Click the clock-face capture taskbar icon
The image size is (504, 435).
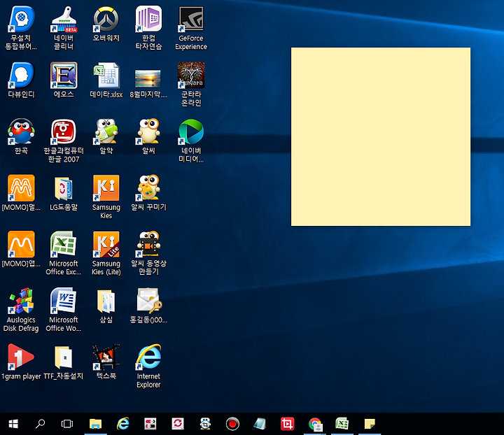(205, 424)
